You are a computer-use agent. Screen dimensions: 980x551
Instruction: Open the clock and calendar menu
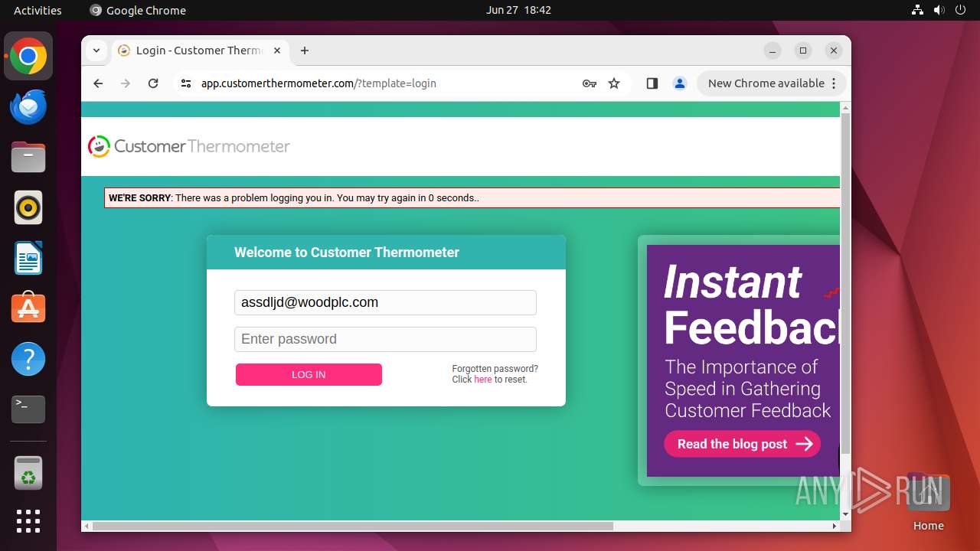(518, 10)
